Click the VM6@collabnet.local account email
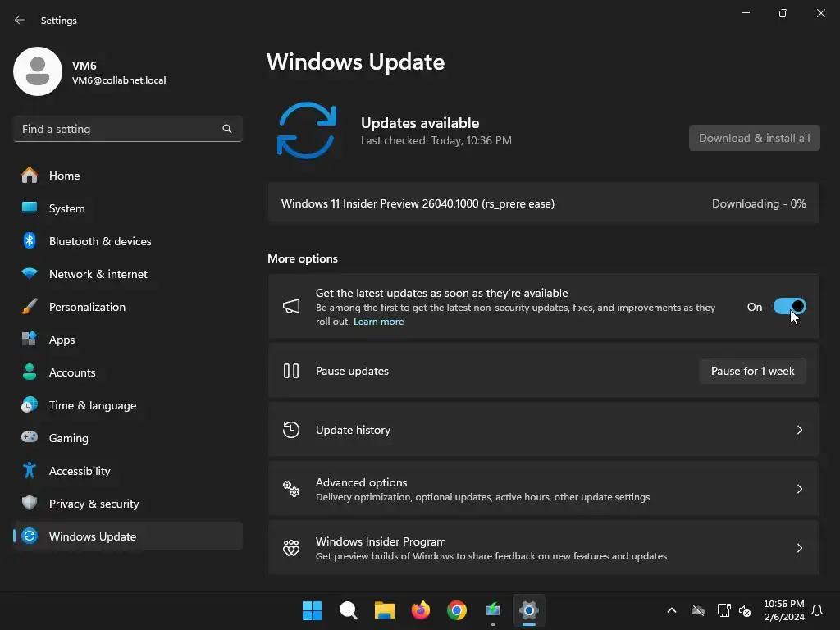 (x=119, y=80)
